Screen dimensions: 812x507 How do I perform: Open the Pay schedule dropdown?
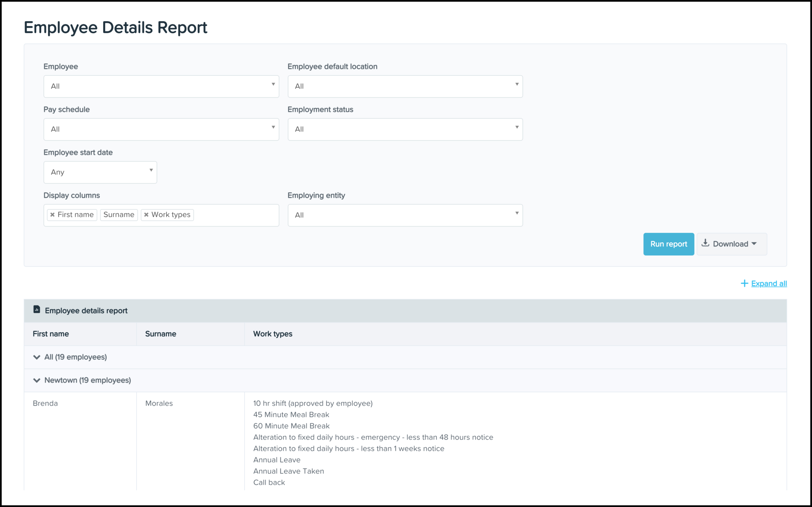point(161,129)
